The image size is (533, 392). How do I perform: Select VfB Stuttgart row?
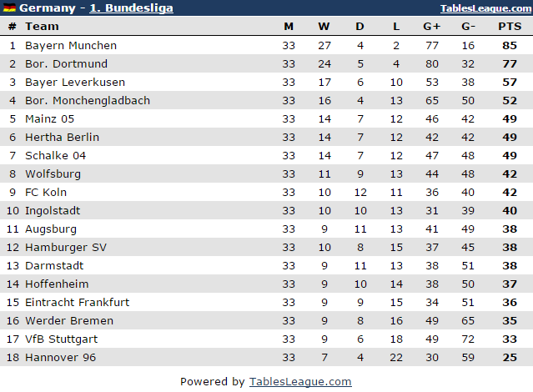pyautogui.click(x=61, y=339)
